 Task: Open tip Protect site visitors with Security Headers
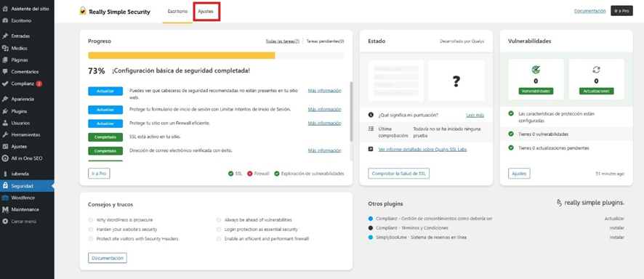click(x=137, y=239)
